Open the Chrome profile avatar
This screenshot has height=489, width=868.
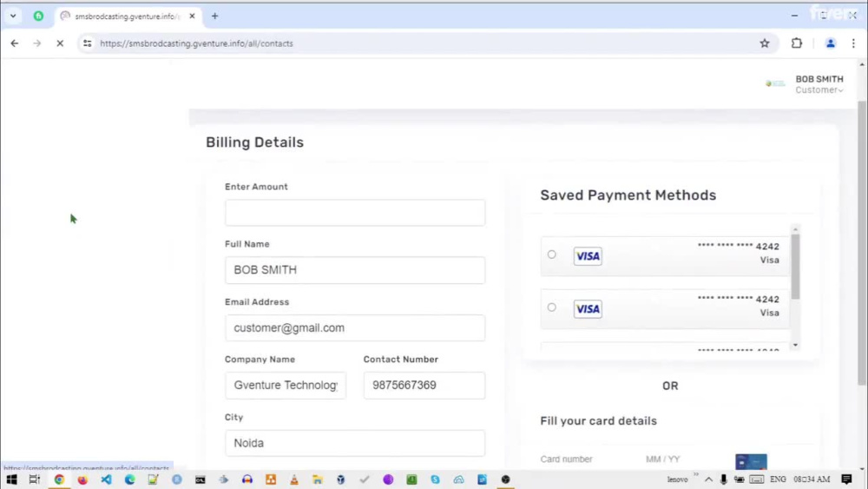pos(831,43)
